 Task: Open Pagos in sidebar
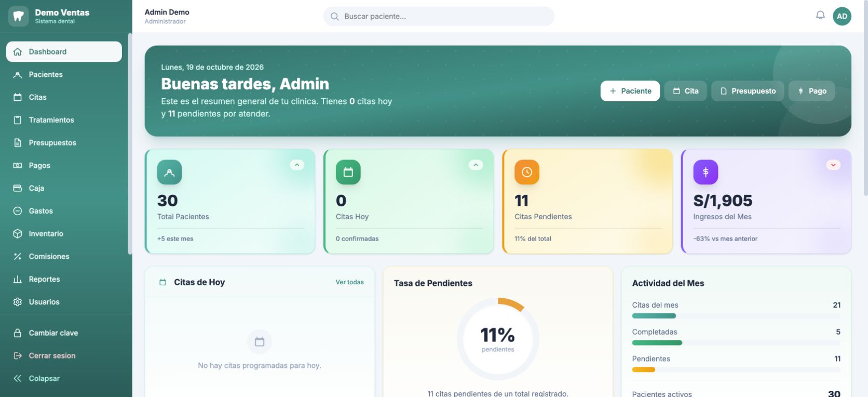pos(64,165)
